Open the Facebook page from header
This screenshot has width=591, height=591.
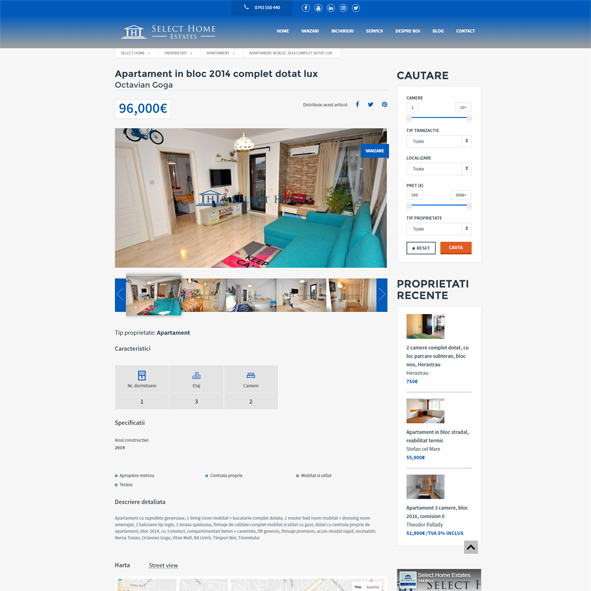(x=306, y=8)
